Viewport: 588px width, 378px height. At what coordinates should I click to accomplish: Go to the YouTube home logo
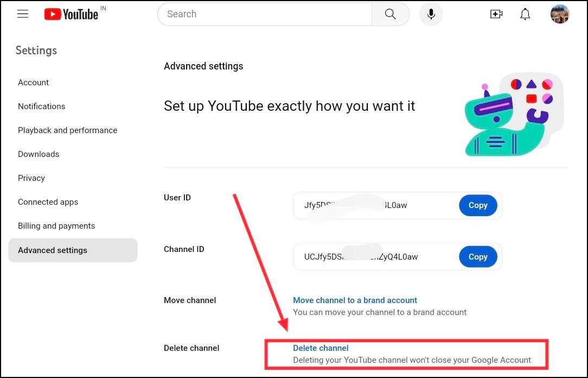coord(71,14)
